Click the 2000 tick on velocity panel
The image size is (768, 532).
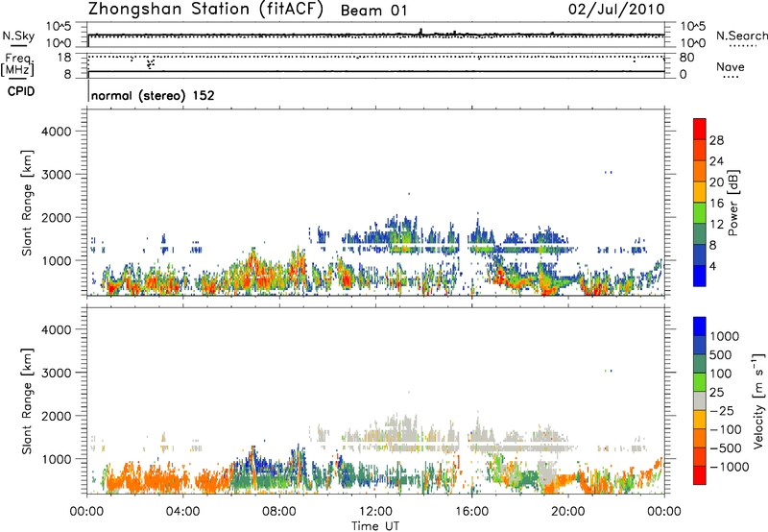[56, 416]
